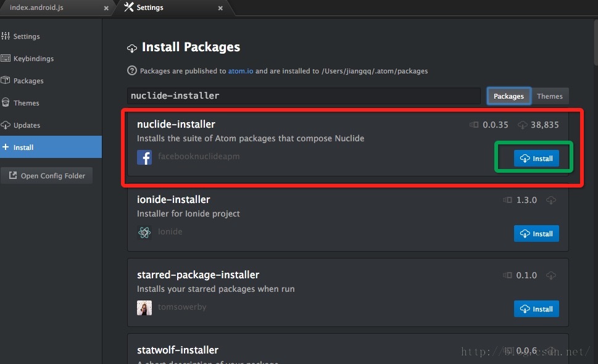Screen dimensions: 598x364
Task: Click Open Config Folder
Action: [46, 175]
